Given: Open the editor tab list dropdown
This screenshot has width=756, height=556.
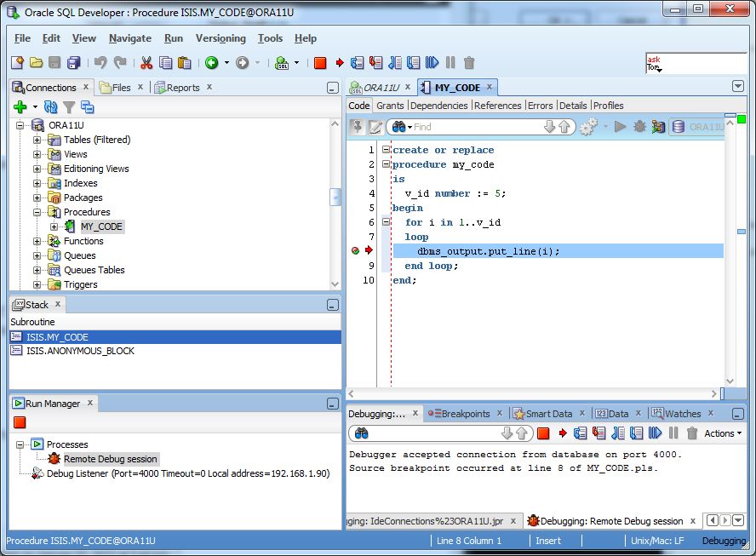Looking at the screenshot, I should click(737, 86).
